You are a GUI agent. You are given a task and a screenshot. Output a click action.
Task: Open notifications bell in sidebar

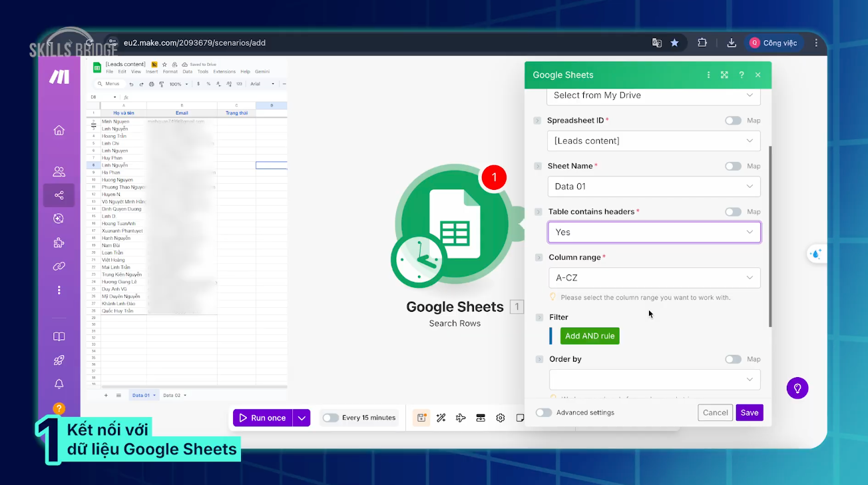(x=59, y=384)
